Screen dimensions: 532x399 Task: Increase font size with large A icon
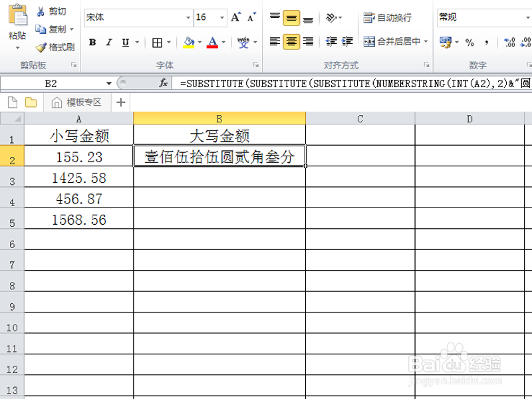[x=236, y=17]
